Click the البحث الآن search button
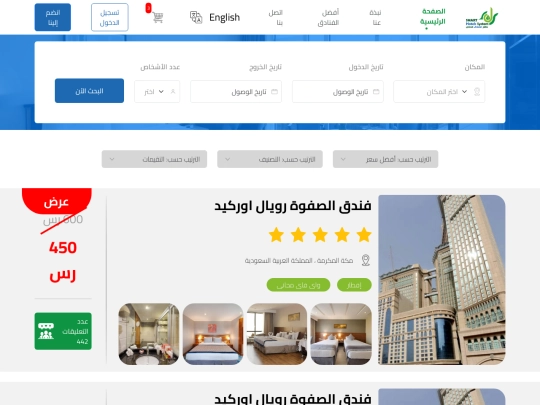The image size is (540, 405). click(89, 91)
